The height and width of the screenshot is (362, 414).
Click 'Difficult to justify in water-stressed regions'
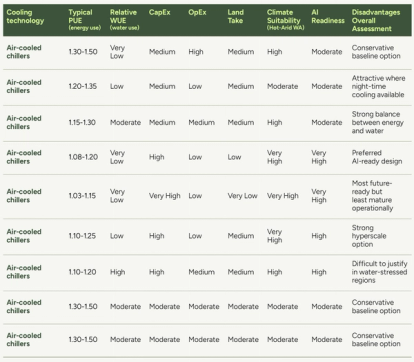(380, 272)
